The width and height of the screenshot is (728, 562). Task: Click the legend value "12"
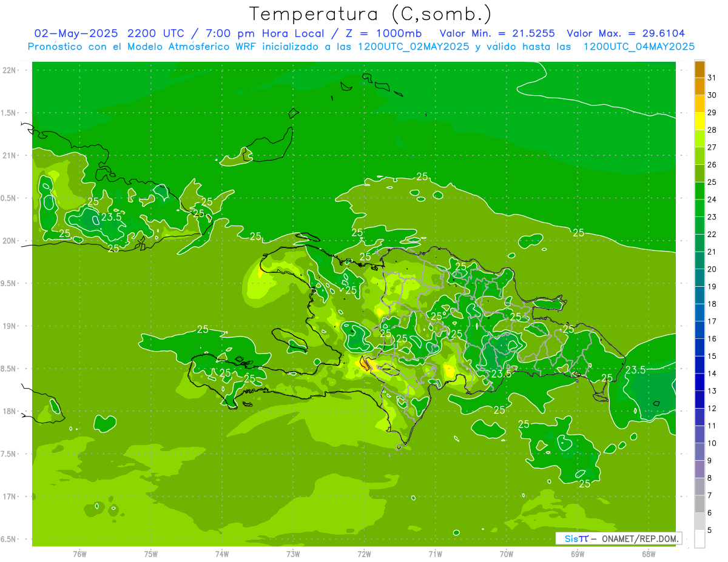coord(712,409)
